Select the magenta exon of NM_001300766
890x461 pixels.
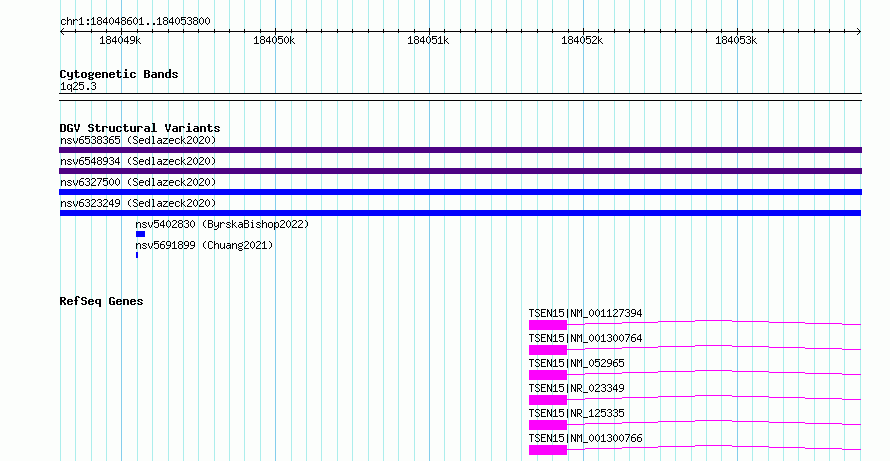click(548, 450)
